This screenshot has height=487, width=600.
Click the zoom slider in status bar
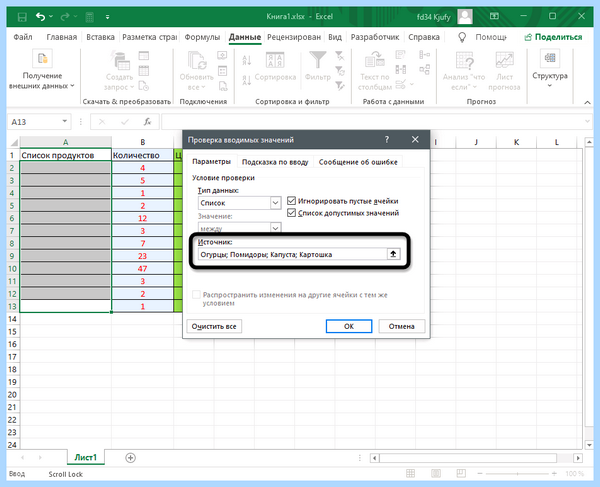click(517, 474)
